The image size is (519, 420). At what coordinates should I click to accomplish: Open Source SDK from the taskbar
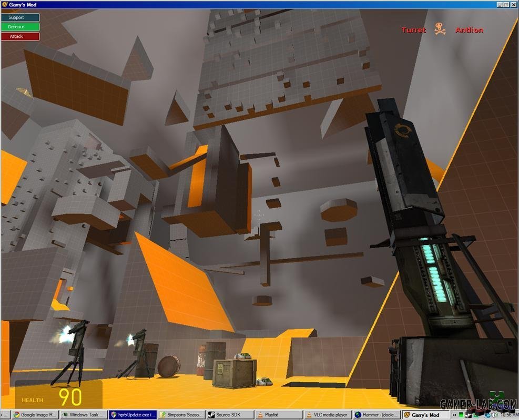[230, 415]
